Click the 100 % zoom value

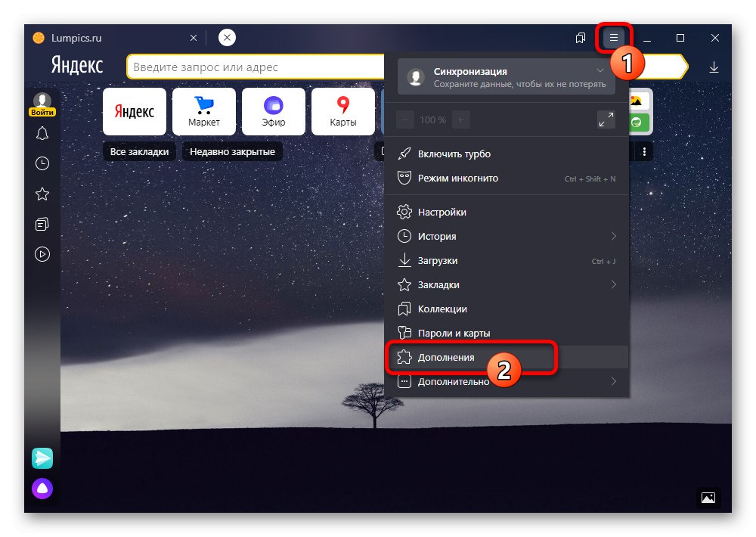coord(432,120)
